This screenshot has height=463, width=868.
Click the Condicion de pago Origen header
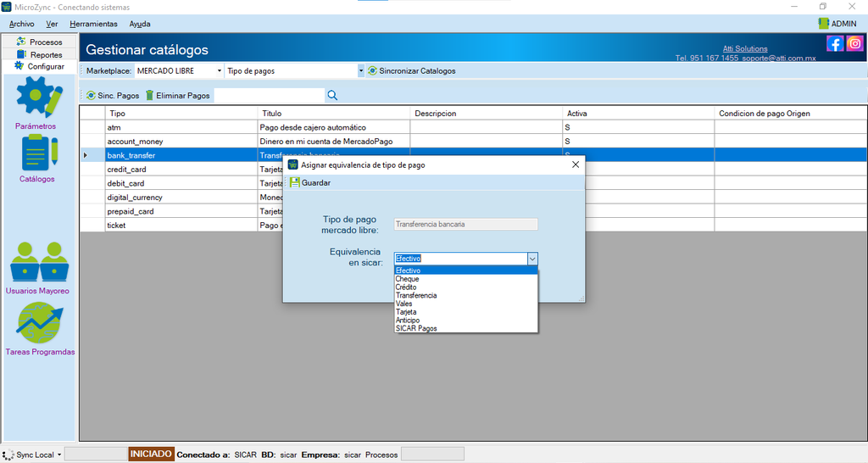tap(791, 113)
